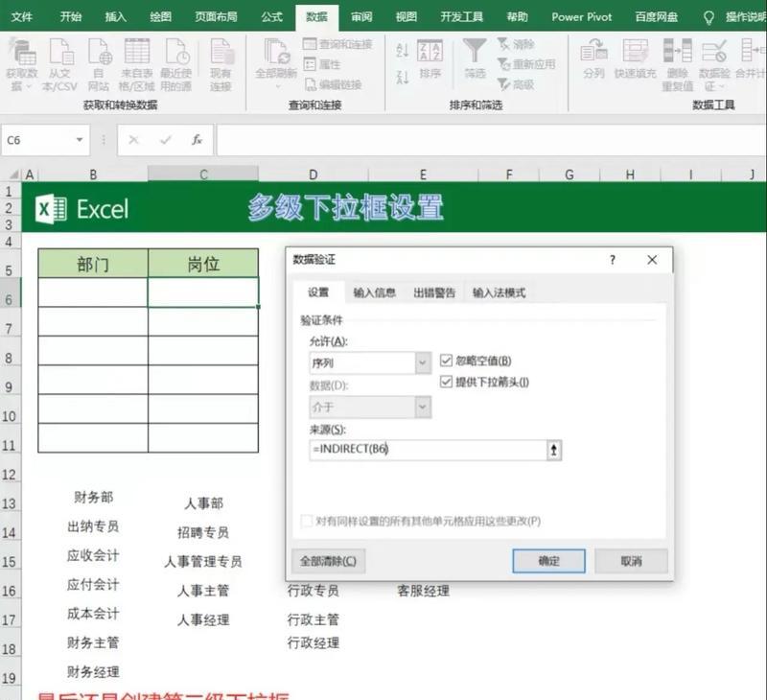Click the 获取数据 (Get Data) icon
The image size is (767, 700).
click(x=22, y=52)
